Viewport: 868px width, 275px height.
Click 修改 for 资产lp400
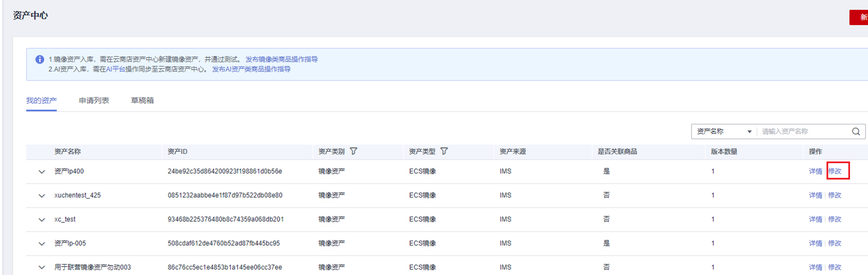[x=835, y=171]
